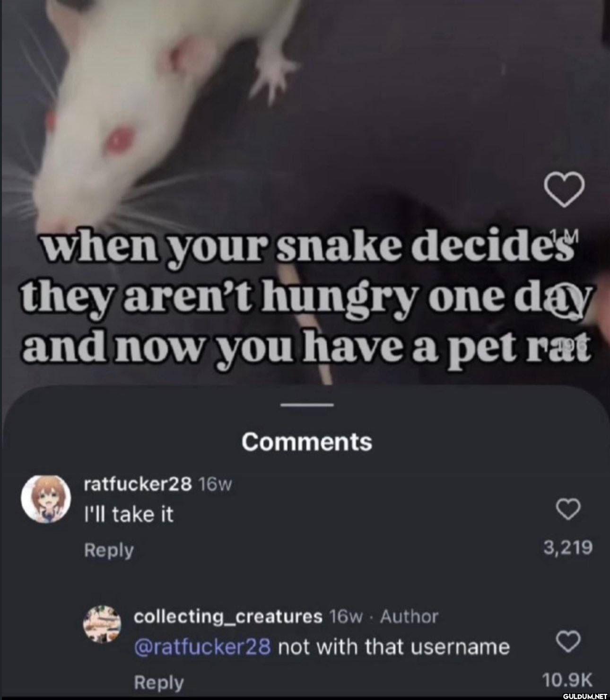Reply to ratfucker28's comment
The image size is (610, 700).
coord(109,550)
